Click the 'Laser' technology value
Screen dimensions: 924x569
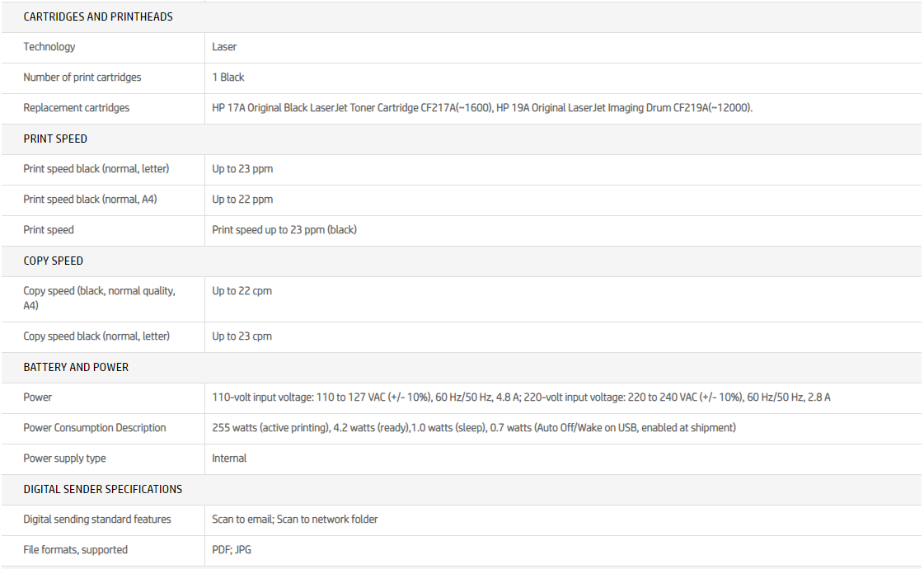tap(224, 47)
